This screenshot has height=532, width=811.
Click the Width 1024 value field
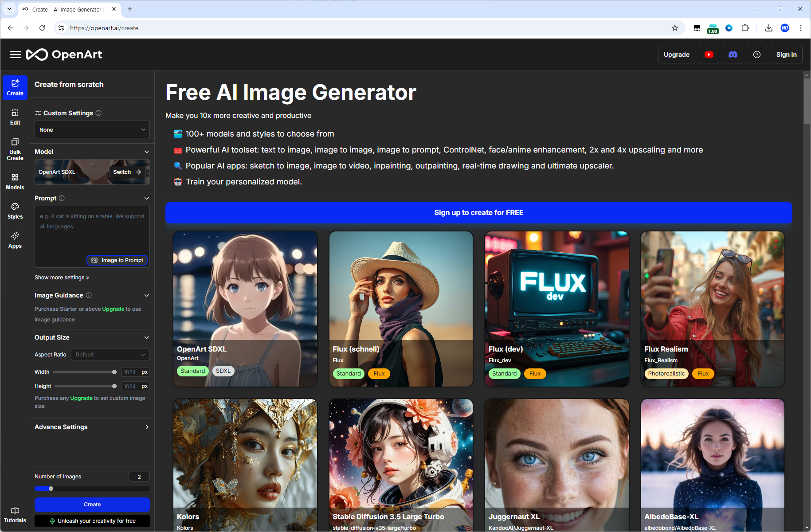(x=135, y=372)
